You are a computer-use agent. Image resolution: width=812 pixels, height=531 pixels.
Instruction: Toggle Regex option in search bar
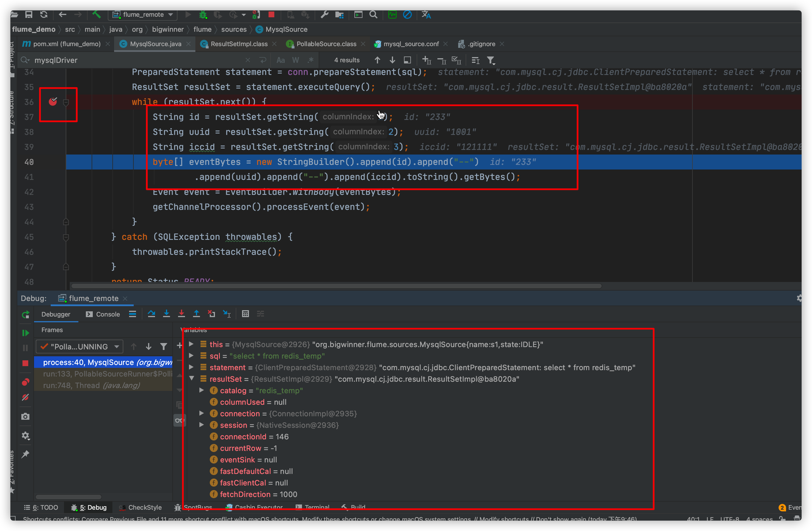310,60
